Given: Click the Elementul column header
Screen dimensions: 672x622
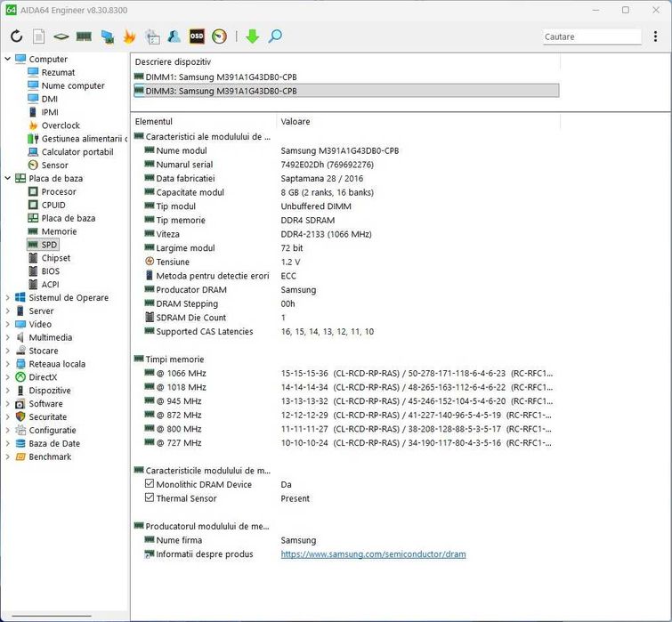Looking at the screenshot, I should pos(204,122).
